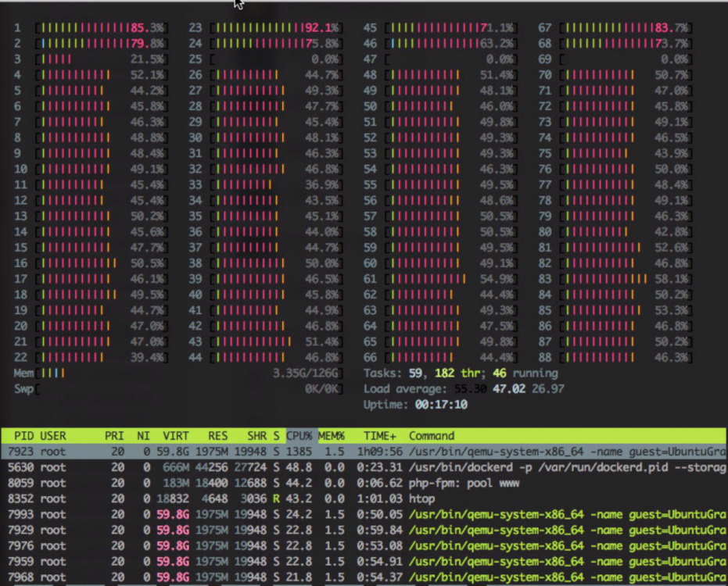This screenshot has height=586, width=728.
Task: Click the Tasks count line
Action: pyautogui.click(x=461, y=373)
